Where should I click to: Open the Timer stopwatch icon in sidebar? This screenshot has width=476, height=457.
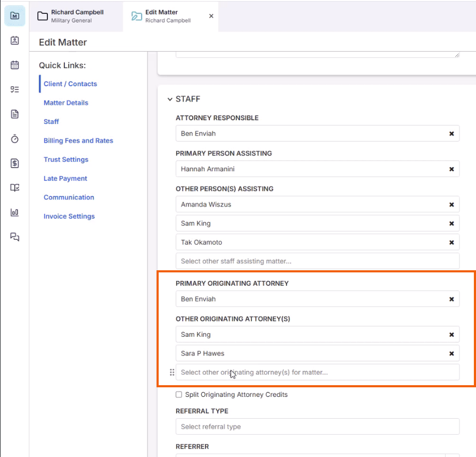tap(14, 138)
